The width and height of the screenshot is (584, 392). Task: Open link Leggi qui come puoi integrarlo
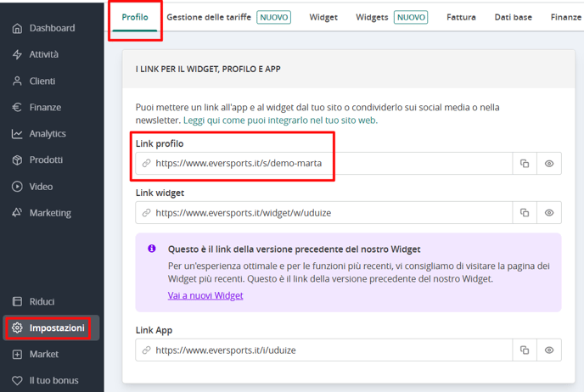click(x=280, y=120)
